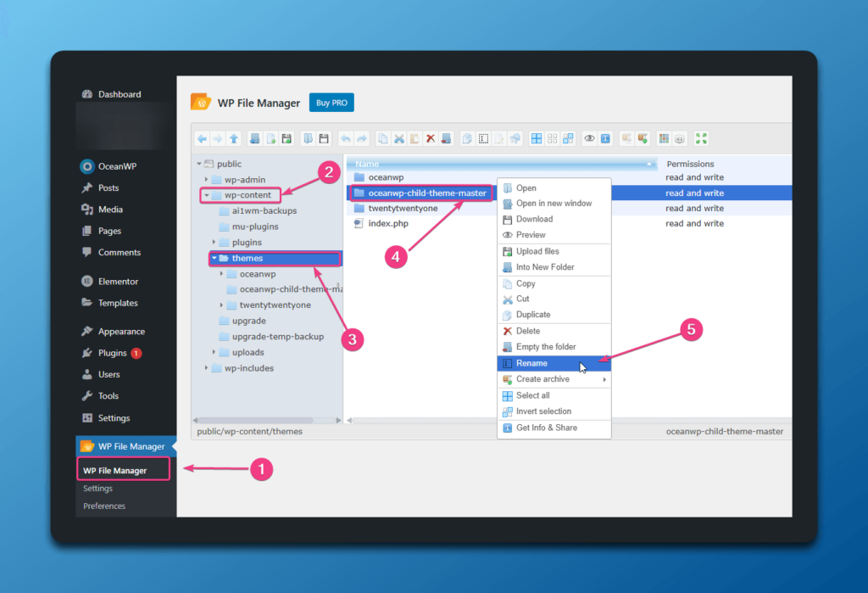Open the OceanWP sidebar menu
This screenshot has height=593, width=868.
[x=117, y=166]
